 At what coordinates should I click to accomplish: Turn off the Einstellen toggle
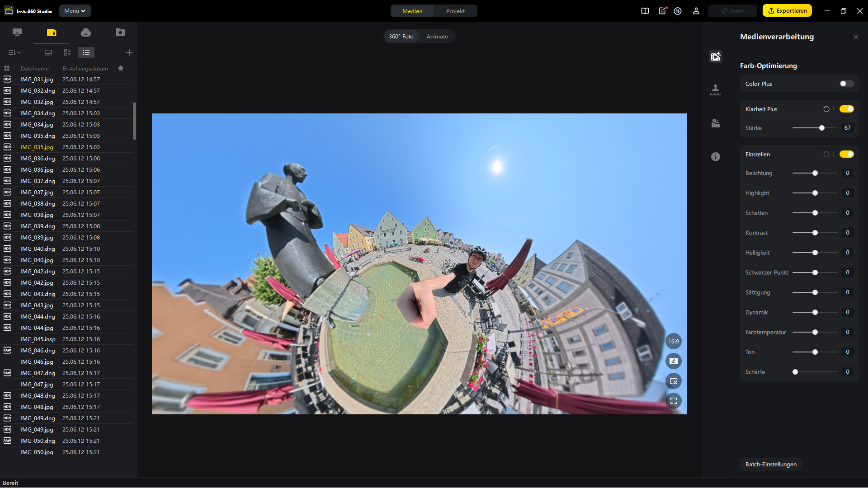point(846,154)
